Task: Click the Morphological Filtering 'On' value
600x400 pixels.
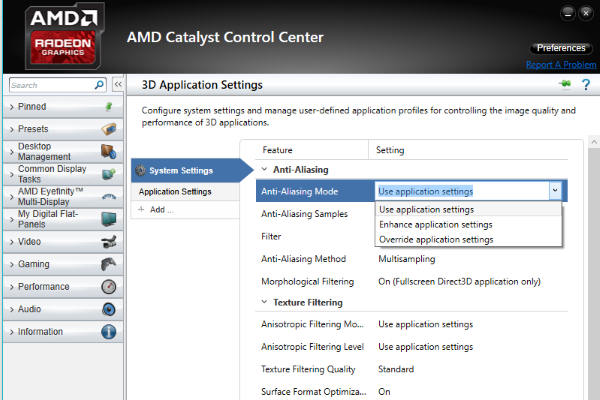Action: [x=459, y=282]
